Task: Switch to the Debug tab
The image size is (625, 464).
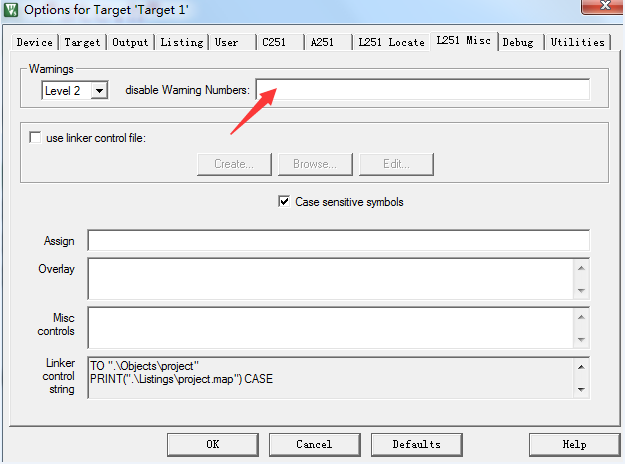Action: click(521, 42)
